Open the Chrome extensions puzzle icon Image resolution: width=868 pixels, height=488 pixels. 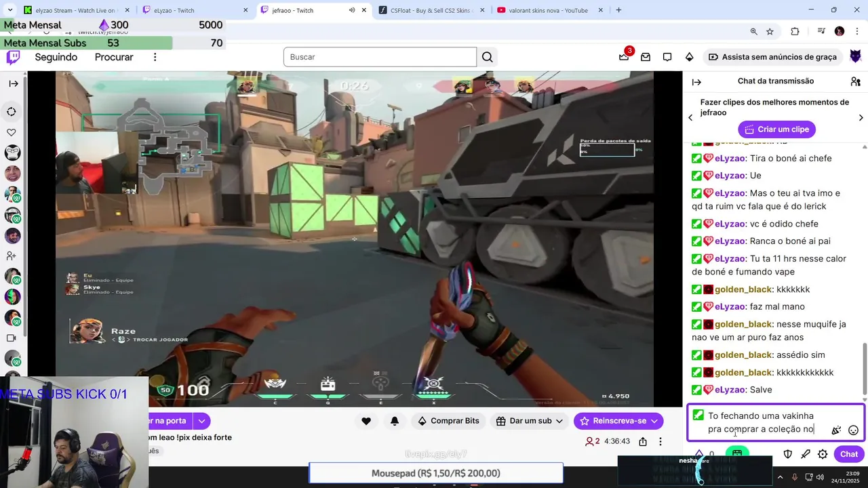click(795, 31)
